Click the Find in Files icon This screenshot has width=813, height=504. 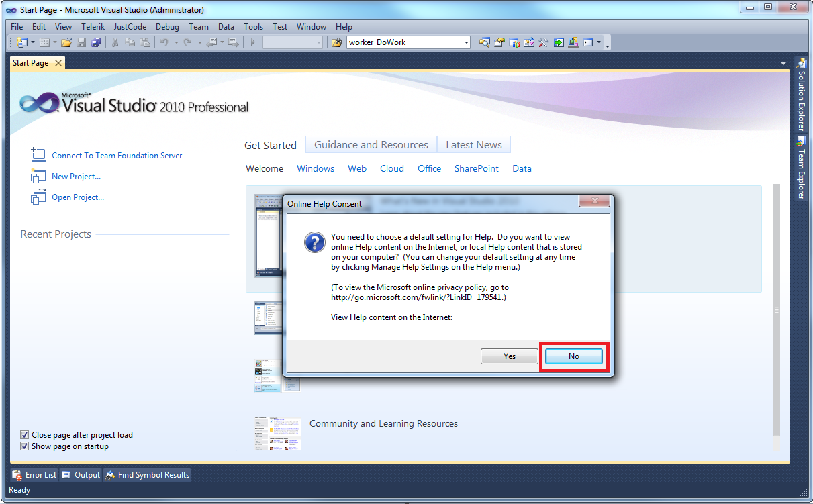pyautogui.click(x=337, y=42)
